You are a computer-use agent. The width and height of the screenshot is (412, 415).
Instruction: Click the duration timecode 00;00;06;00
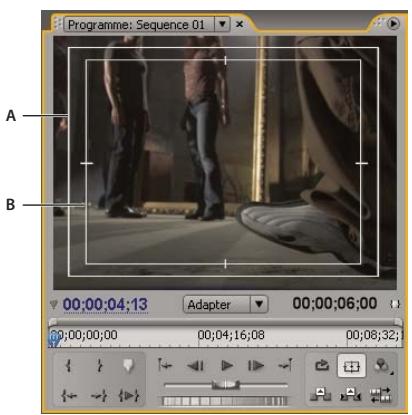335,304
